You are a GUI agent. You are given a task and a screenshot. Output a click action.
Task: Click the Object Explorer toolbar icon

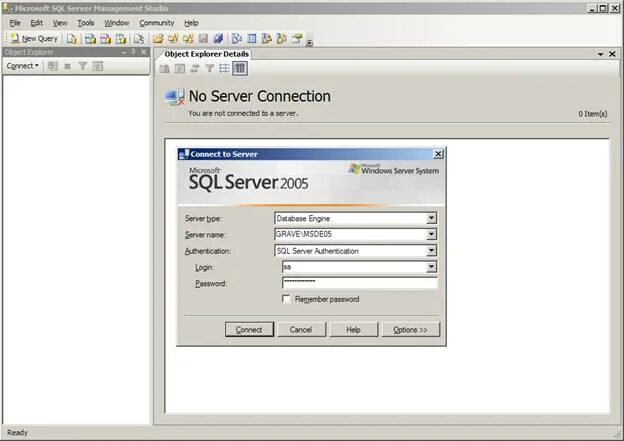(267, 39)
